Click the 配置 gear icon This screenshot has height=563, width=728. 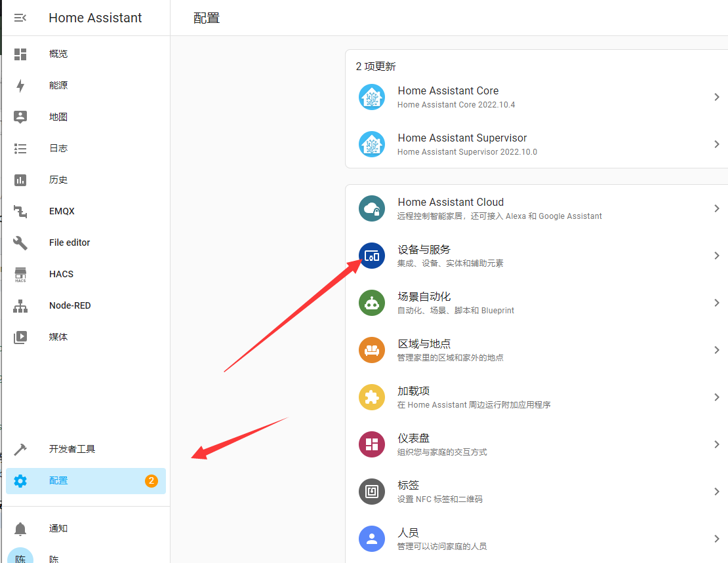coord(20,481)
